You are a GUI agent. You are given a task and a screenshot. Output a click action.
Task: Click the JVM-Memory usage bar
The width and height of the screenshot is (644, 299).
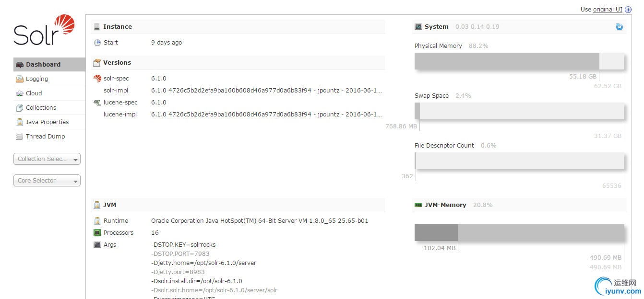(x=519, y=233)
